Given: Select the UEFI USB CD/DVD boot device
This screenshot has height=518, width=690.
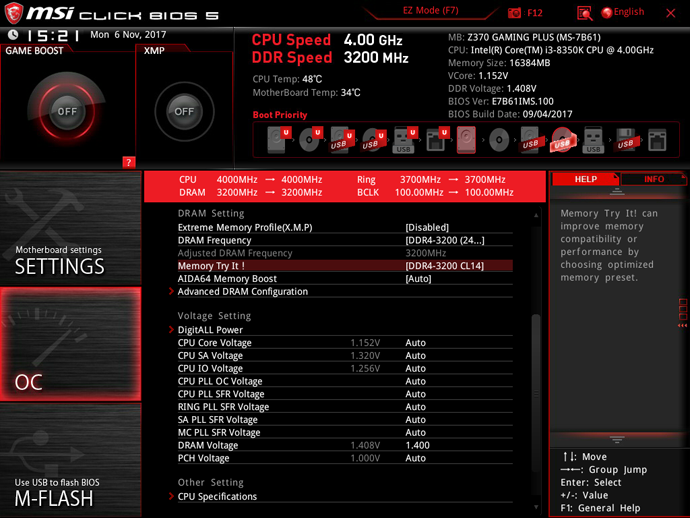Looking at the screenshot, I should (374, 140).
